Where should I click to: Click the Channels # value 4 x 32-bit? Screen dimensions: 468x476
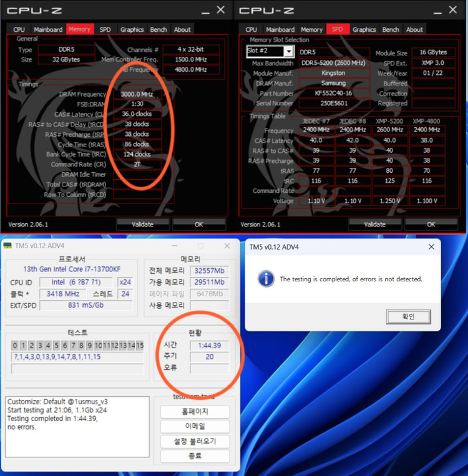(x=191, y=49)
